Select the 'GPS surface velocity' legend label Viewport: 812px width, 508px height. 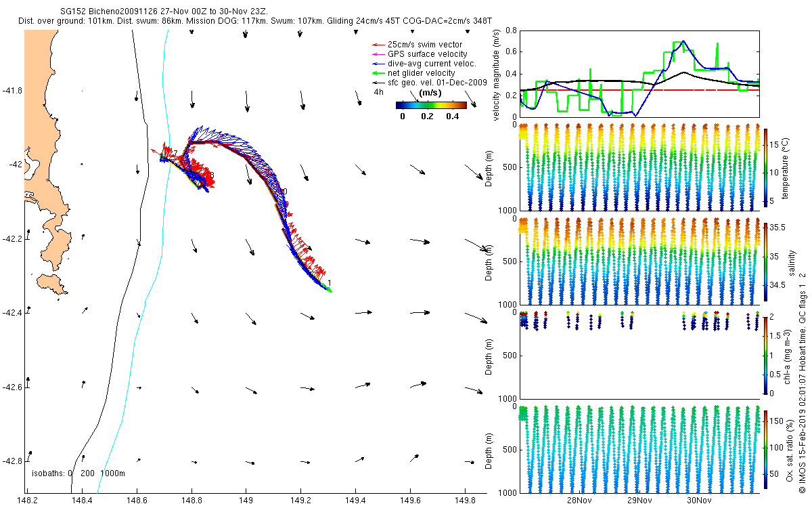click(427, 54)
